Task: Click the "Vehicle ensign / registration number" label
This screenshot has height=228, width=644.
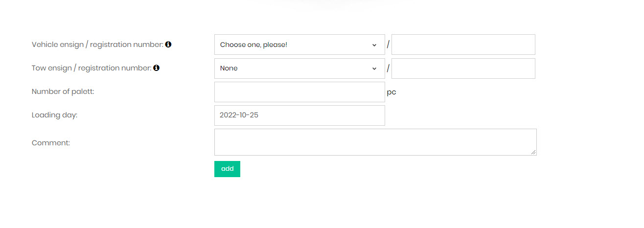Action: click(97, 45)
